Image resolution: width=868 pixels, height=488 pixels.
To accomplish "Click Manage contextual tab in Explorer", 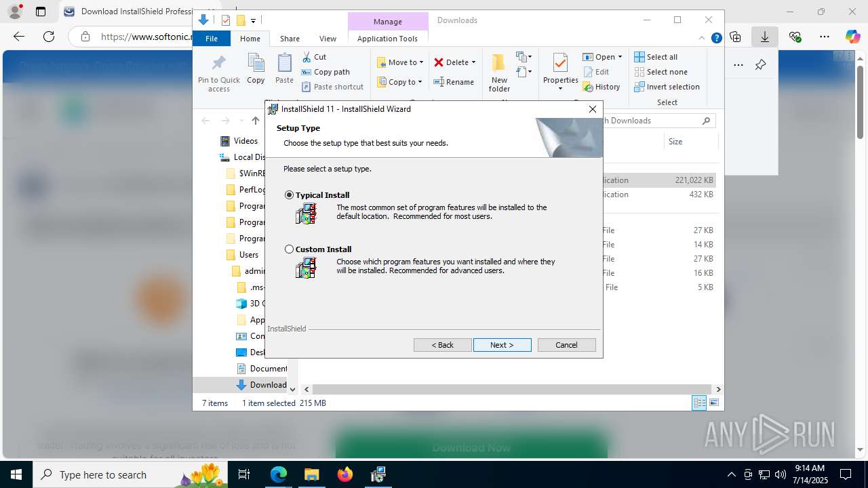I will tap(388, 21).
